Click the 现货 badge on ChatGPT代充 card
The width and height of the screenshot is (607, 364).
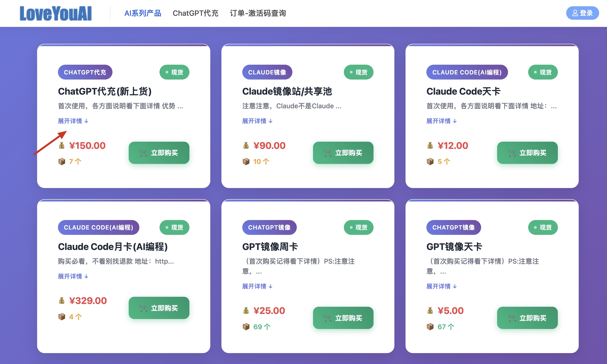[x=174, y=72]
